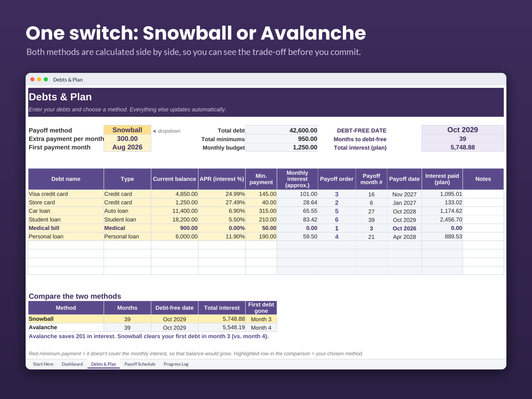
Task: Click the Months to debt-free value 39
Action: 463,139
